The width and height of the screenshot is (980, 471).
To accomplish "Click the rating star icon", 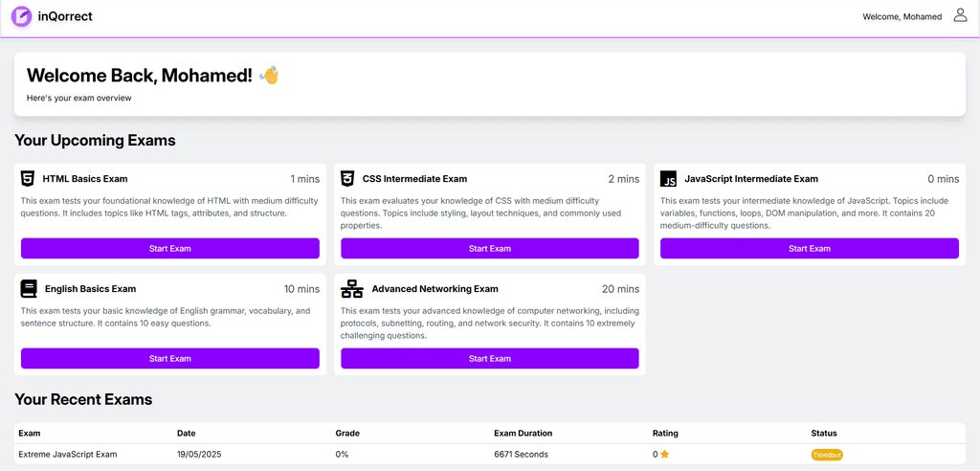I will coord(664,455).
